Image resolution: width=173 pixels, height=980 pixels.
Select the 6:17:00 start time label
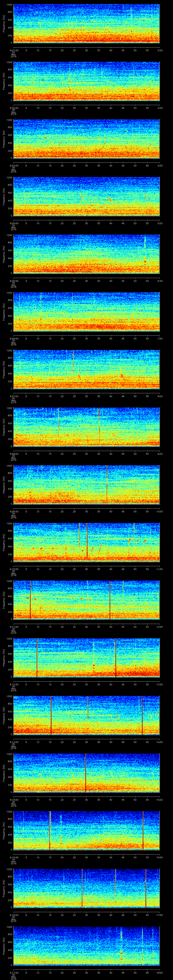14,972
